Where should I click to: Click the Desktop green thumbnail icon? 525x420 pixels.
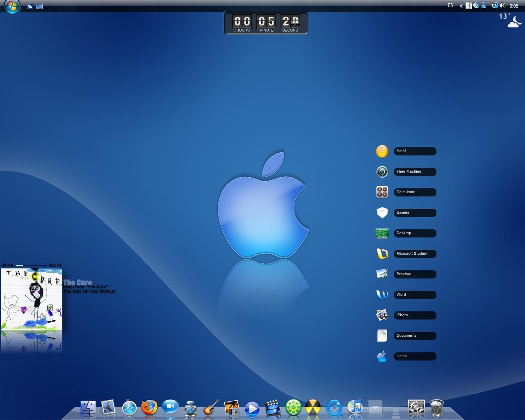pyautogui.click(x=382, y=233)
